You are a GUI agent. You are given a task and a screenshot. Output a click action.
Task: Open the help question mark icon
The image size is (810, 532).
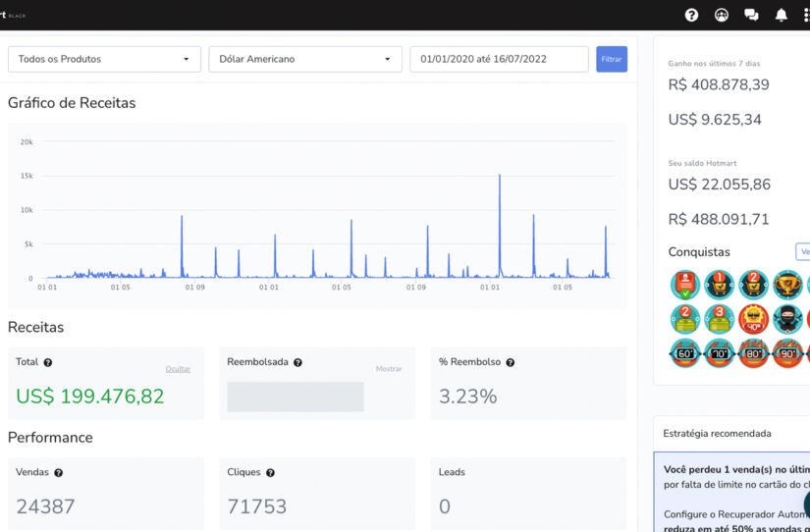click(691, 15)
